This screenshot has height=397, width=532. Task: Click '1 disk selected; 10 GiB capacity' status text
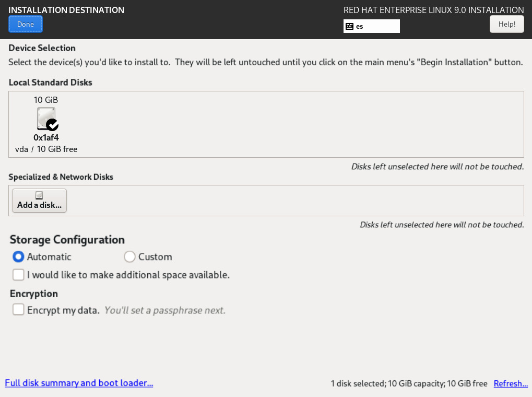tap(387, 383)
